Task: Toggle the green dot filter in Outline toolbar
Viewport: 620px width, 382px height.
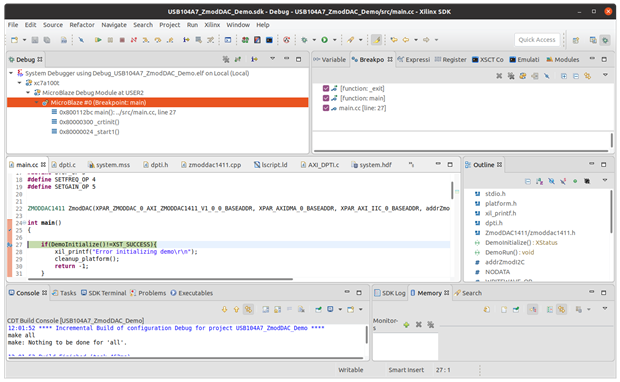Action: point(575,181)
